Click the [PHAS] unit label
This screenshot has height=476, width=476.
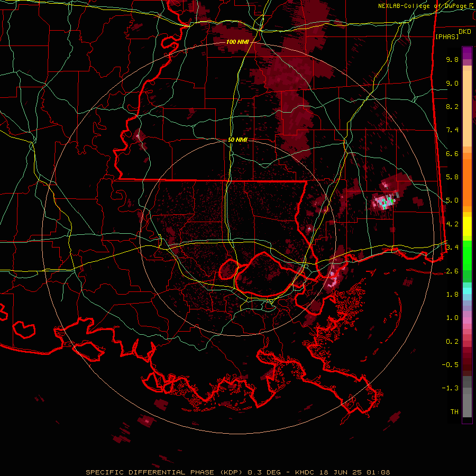pos(447,37)
